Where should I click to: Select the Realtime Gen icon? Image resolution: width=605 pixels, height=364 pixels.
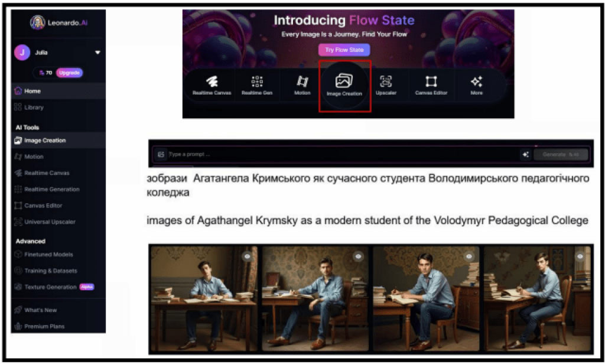[257, 85]
